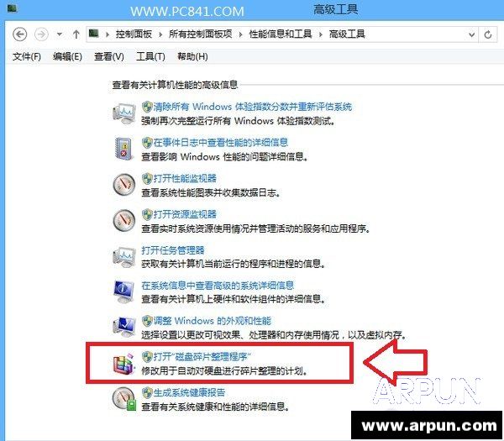This screenshot has width=504, height=441.
Task: Click the UAC shield next to 调整 Windows
Action: 147,321
